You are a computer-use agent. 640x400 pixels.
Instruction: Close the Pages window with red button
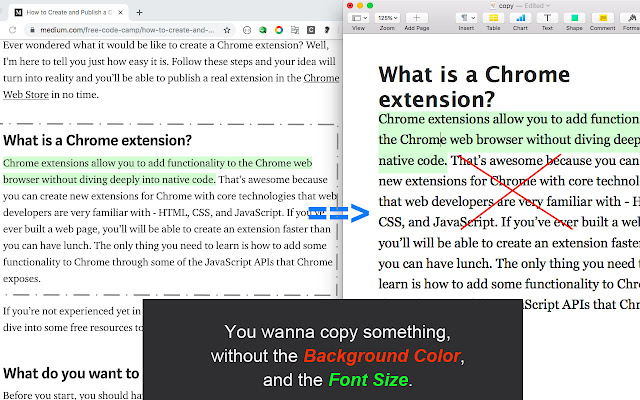coord(350,5)
